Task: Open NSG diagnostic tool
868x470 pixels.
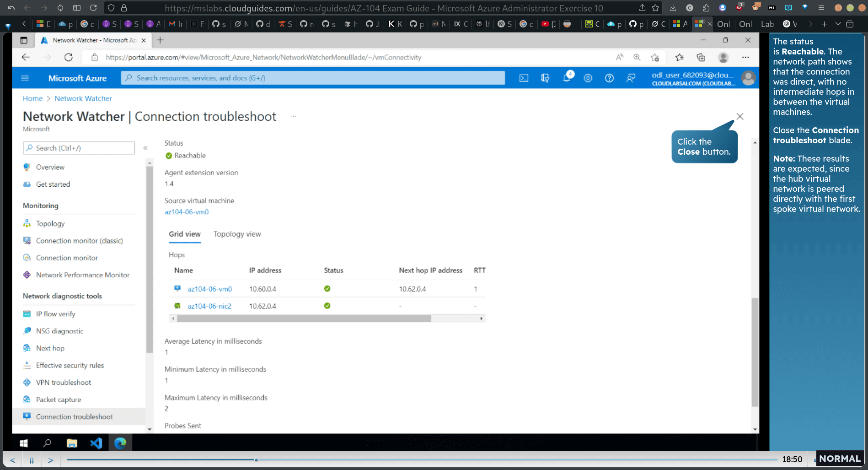Action: click(59, 331)
